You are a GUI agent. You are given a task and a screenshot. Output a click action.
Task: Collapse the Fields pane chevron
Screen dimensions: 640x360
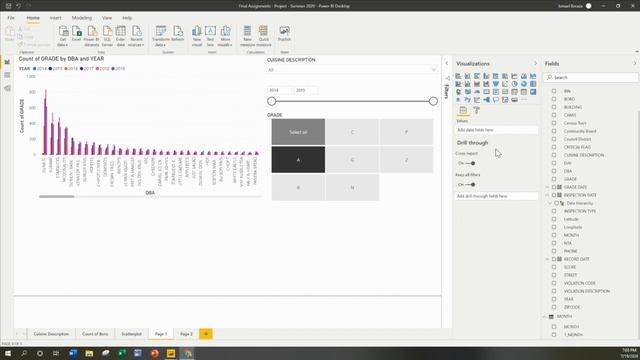(x=635, y=64)
